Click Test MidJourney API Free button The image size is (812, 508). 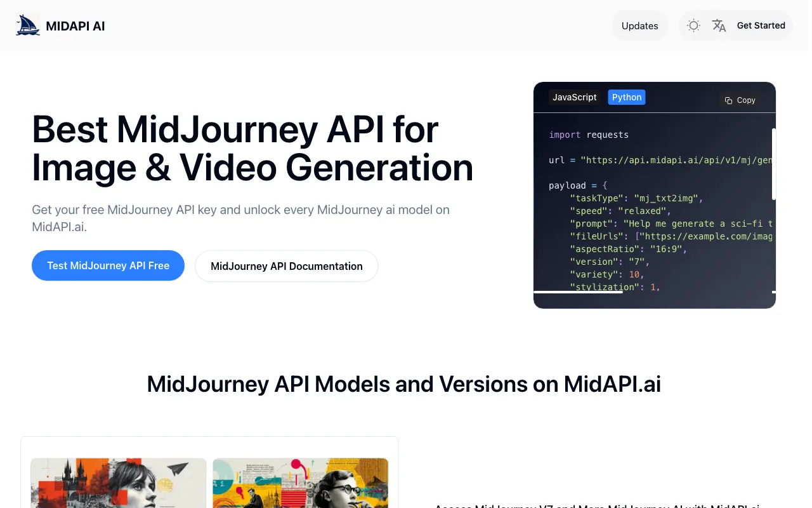pos(108,265)
